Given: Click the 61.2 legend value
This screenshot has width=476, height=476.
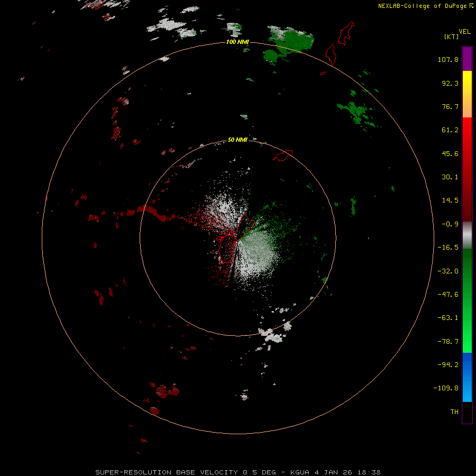Looking at the screenshot, I should [x=450, y=130].
